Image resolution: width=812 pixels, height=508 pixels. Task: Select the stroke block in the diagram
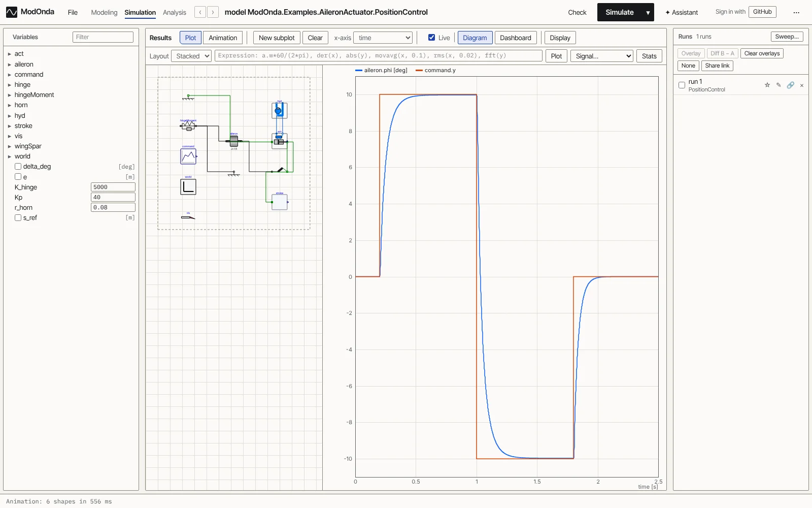point(280,202)
